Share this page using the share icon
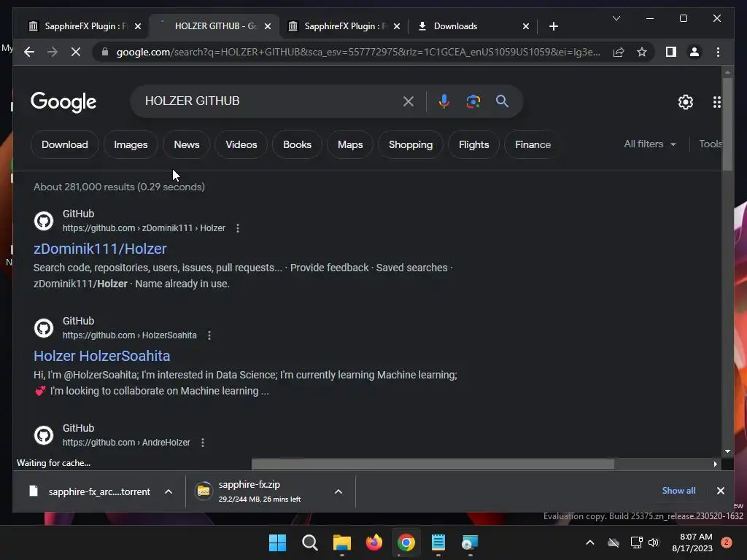The height and width of the screenshot is (560, 747). pos(619,52)
